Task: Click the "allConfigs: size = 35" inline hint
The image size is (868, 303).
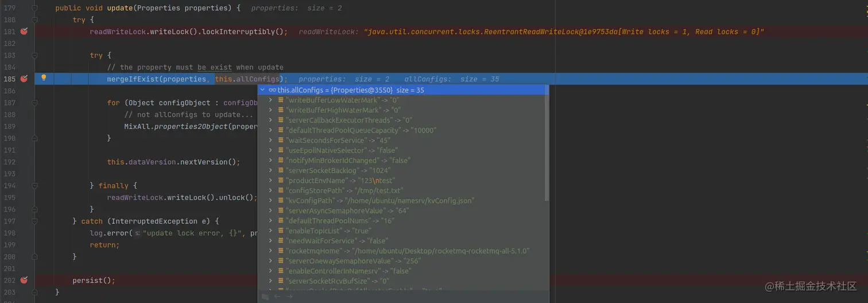Action: [x=452, y=79]
